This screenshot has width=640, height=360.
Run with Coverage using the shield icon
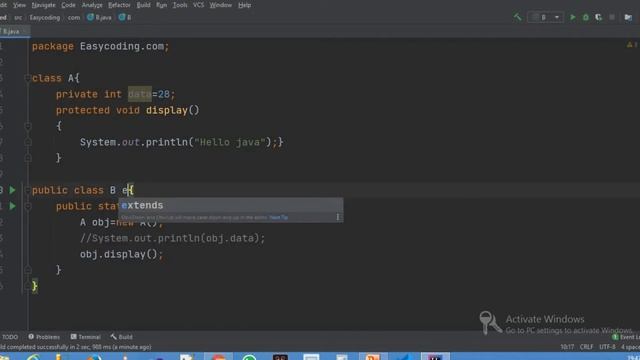[x=599, y=17]
